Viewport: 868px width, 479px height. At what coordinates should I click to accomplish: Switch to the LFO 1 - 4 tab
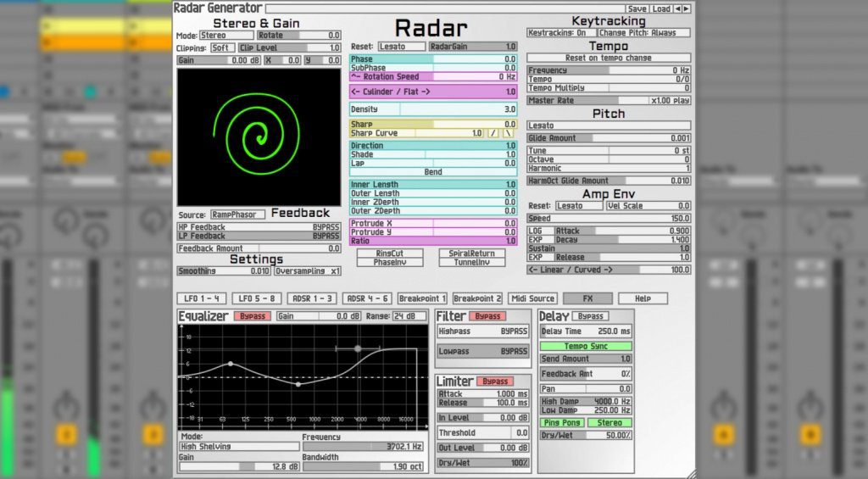202,298
